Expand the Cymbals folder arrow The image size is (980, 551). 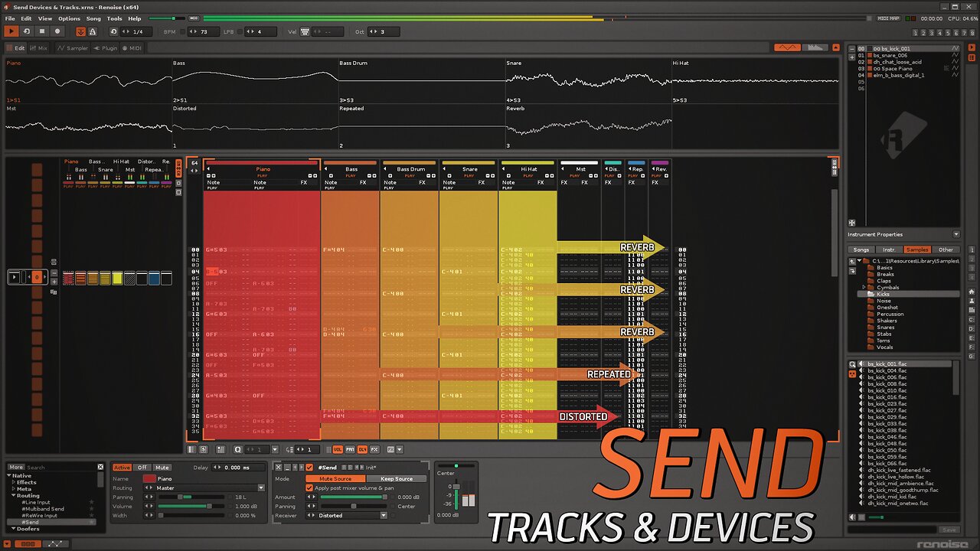click(864, 288)
